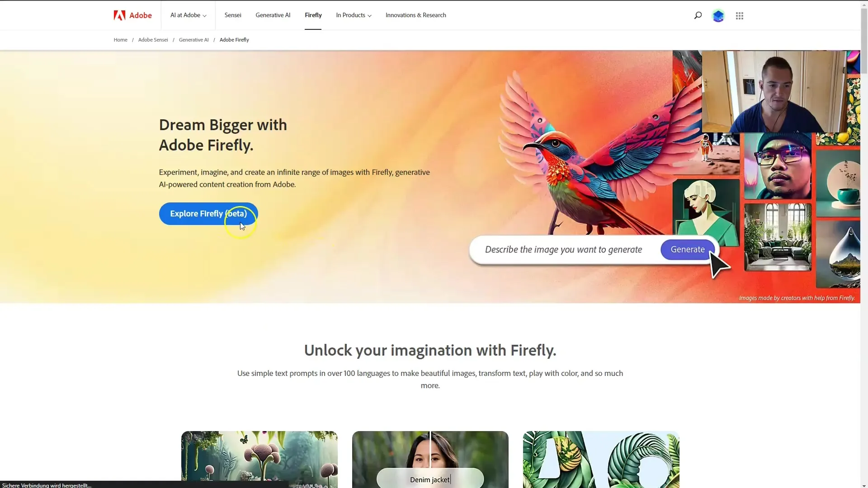Select the Generative AI menu item

coord(273,15)
